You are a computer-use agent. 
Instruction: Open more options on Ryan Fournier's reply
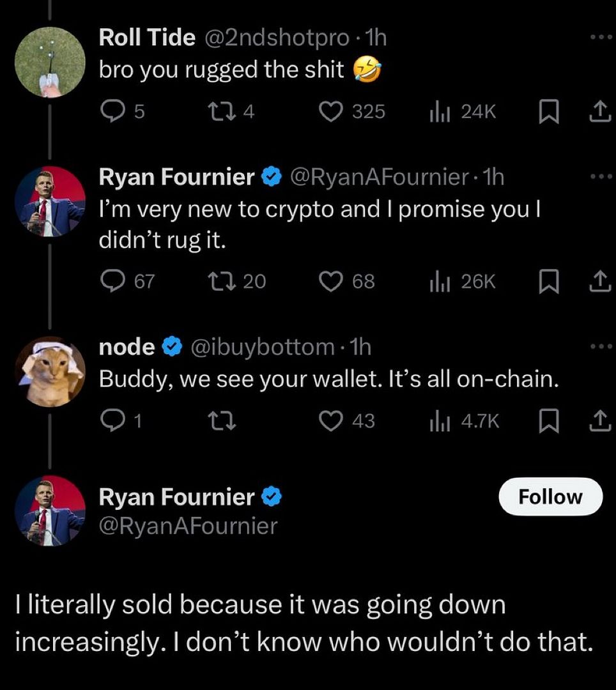601,176
